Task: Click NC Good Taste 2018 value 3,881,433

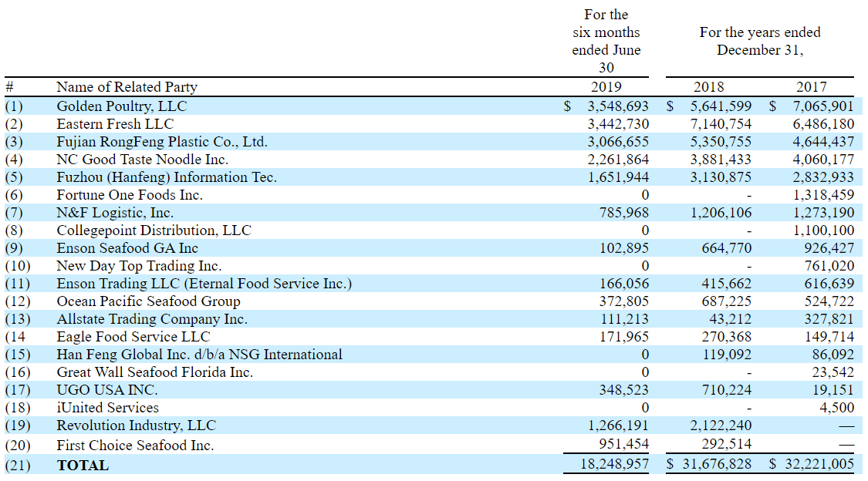Action: coord(721,160)
